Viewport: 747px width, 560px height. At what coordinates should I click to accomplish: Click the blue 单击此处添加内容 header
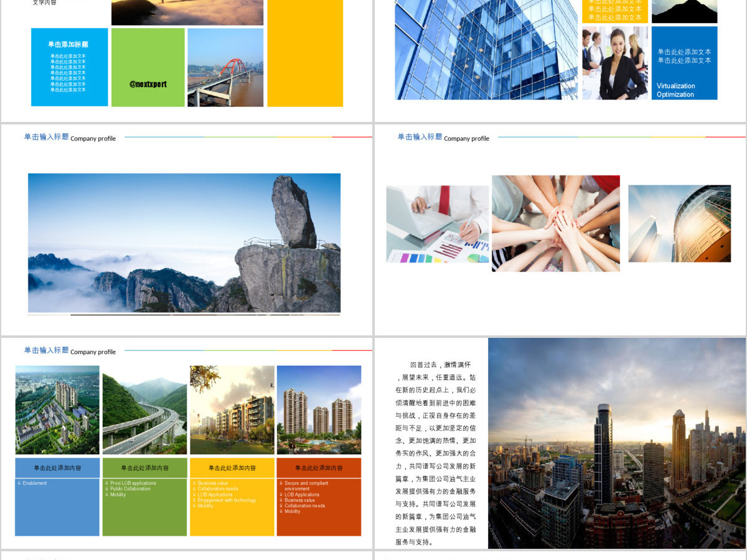click(57, 468)
